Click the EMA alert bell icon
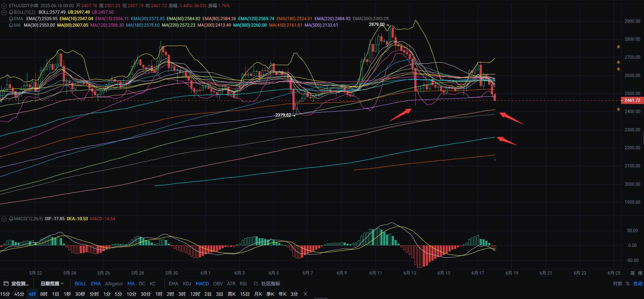644x299 pixels. tap(11, 19)
